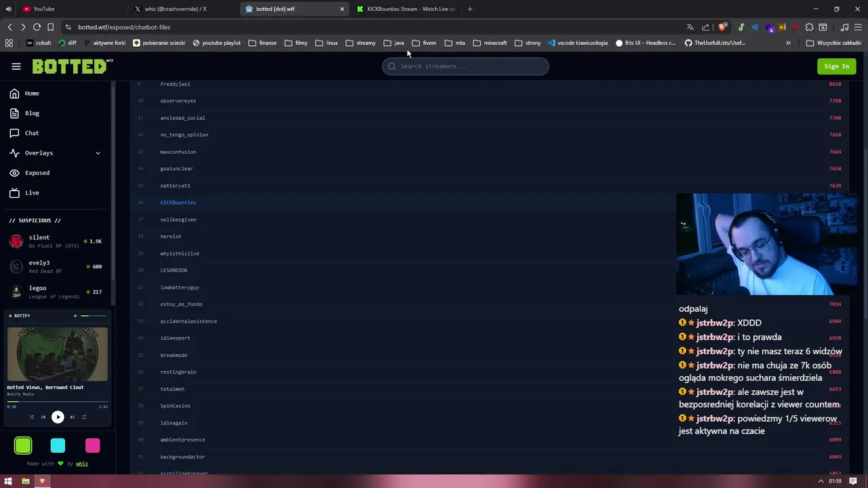Toggle repeat in the Botify player
Screen dimensions: 868x488
click(84, 418)
